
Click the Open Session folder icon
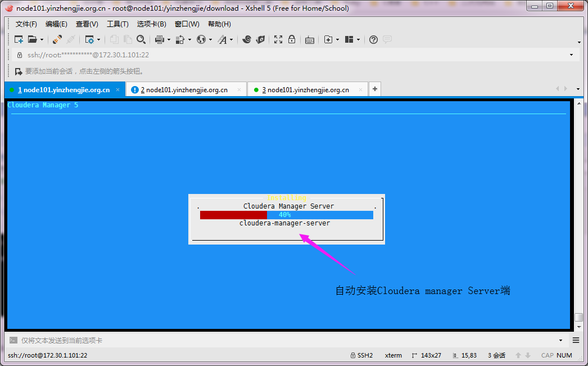[x=33, y=39]
